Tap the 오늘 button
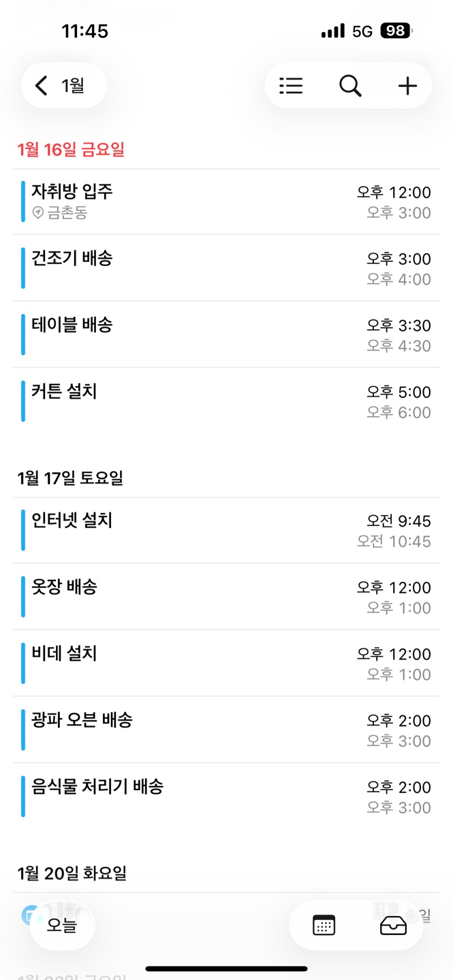Screen dimensions: 453x980 62,925
